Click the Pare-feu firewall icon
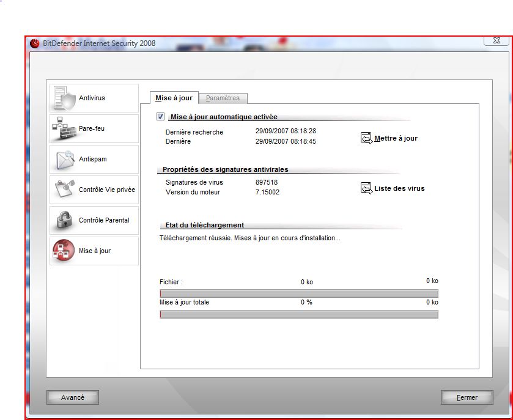The image size is (513, 420). 64,128
